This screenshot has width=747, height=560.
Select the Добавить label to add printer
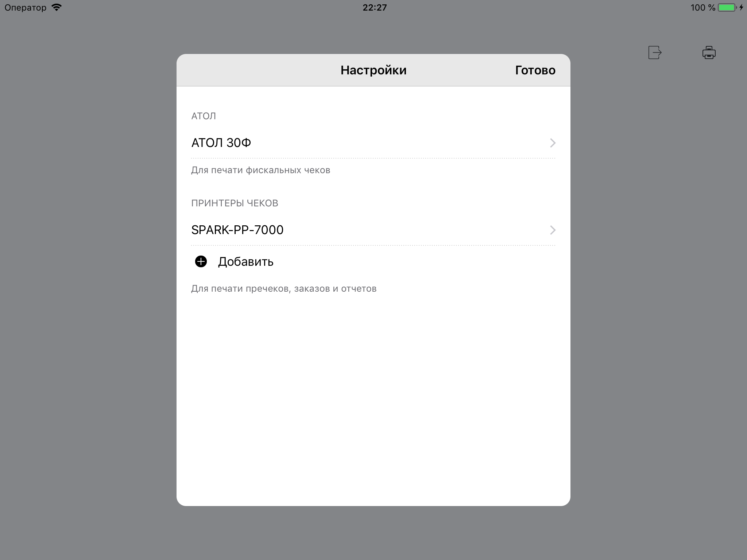tap(245, 262)
